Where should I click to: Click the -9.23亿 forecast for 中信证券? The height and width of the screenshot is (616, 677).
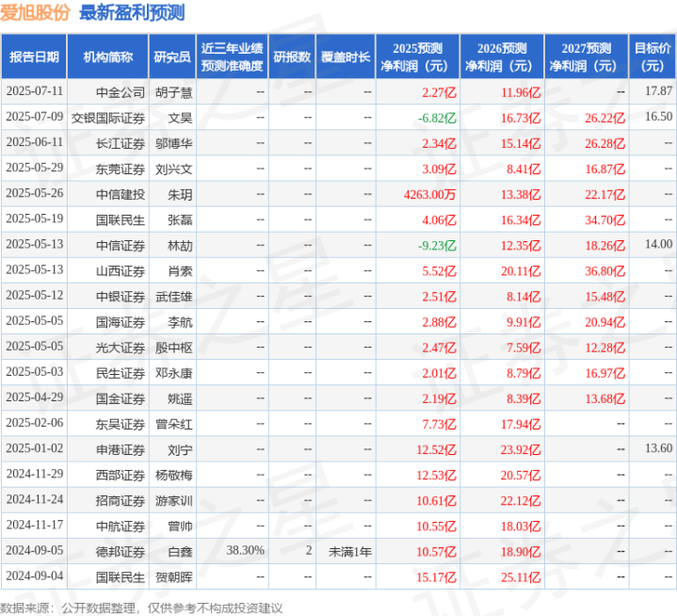point(437,244)
